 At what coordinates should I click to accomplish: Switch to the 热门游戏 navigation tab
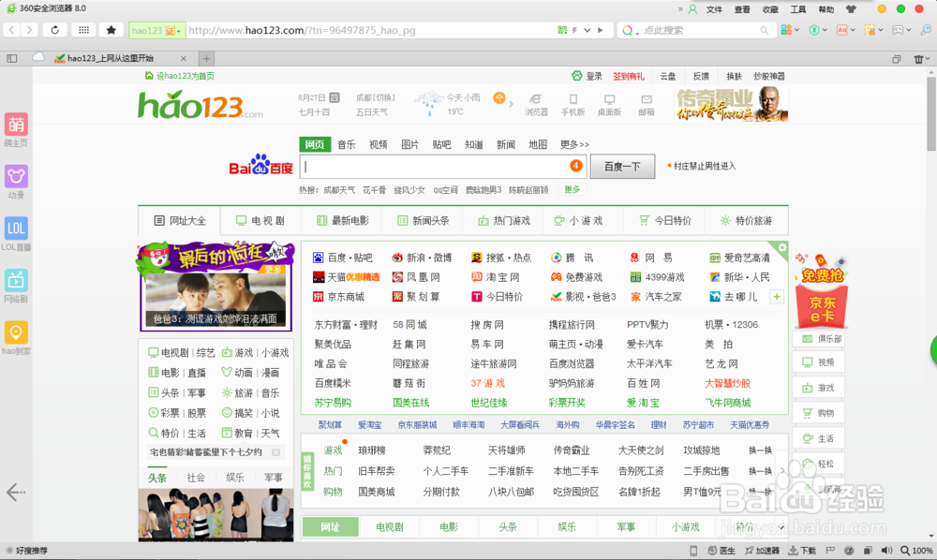click(505, 221)
